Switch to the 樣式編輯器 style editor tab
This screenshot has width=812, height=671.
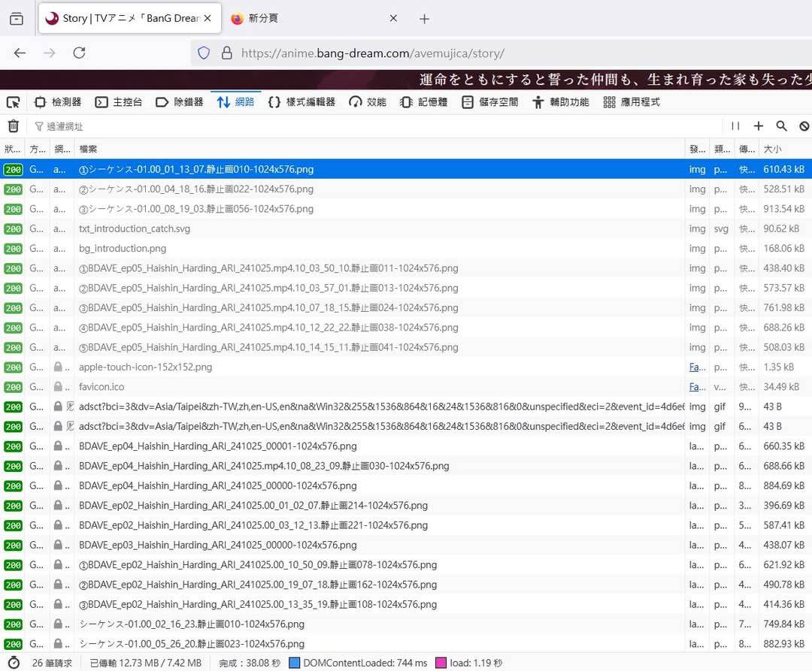pyautogui.click(x=301, y=102)
